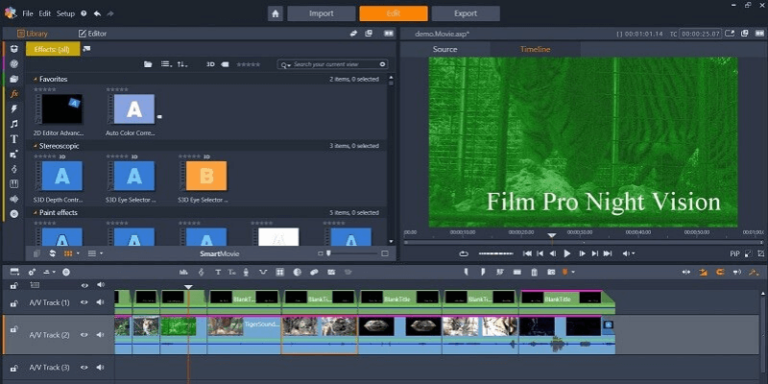The width and height of the screenshot is (768, 384).
Task: Toggle lock on A/V Track (1)
Action: coord(14,303)
